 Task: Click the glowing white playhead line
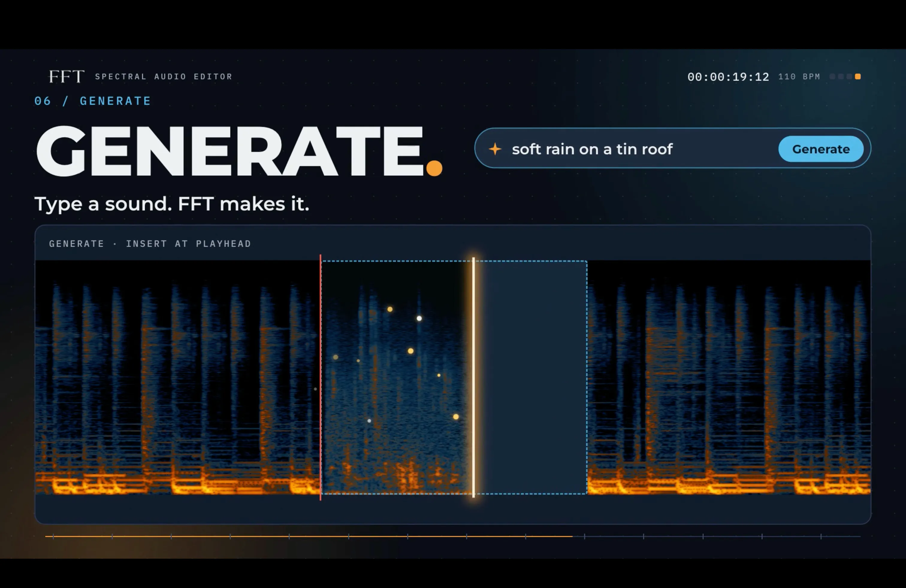474,377
